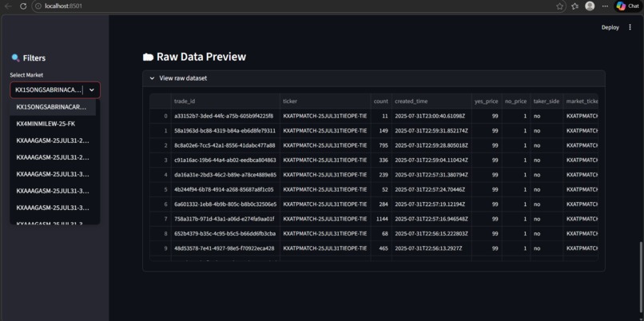
Task: Select created_time 2025-07-31T22:57:24.70446Z cell
Action: click(x=431, y=189)
